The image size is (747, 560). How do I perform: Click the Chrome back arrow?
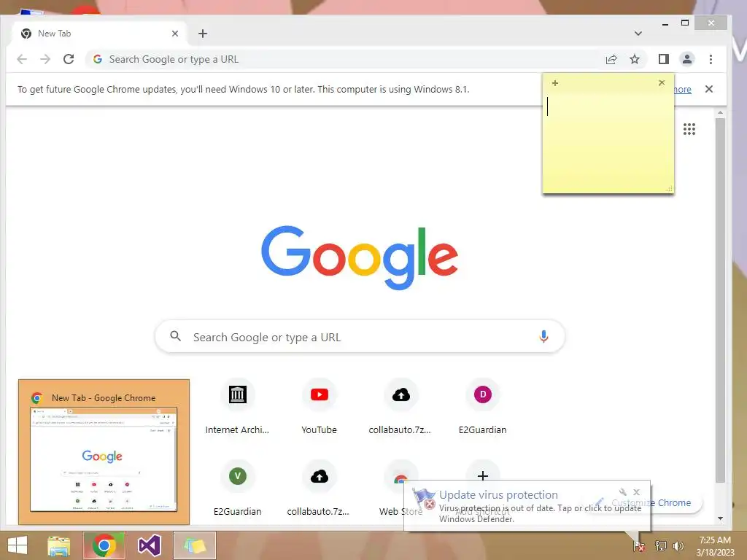click(22, 59)
